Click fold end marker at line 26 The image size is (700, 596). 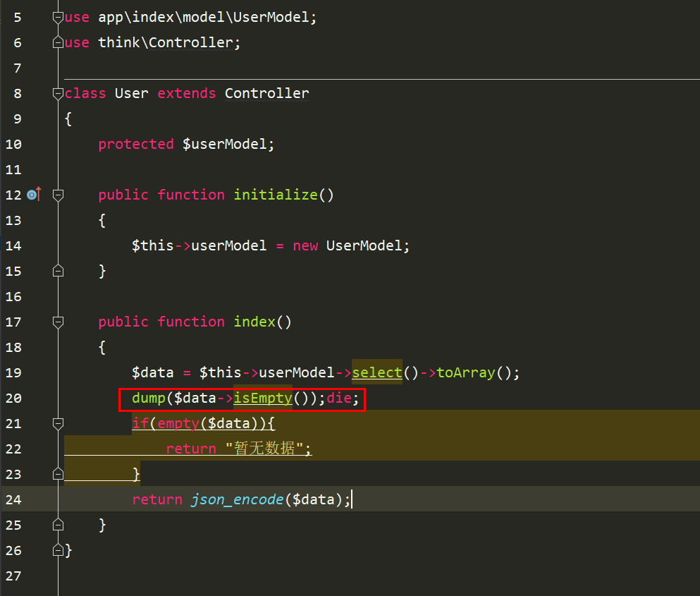[58, 550]
